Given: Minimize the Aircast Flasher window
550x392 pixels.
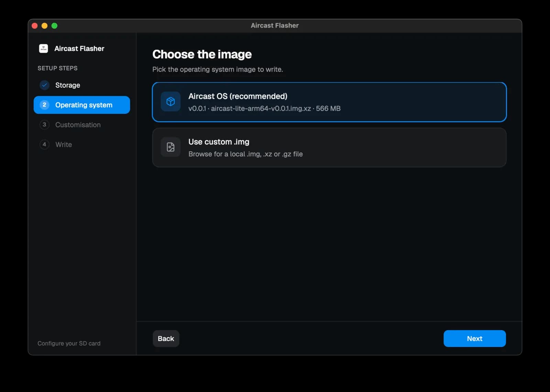Looking at the screenshot, I should [44, 26].
